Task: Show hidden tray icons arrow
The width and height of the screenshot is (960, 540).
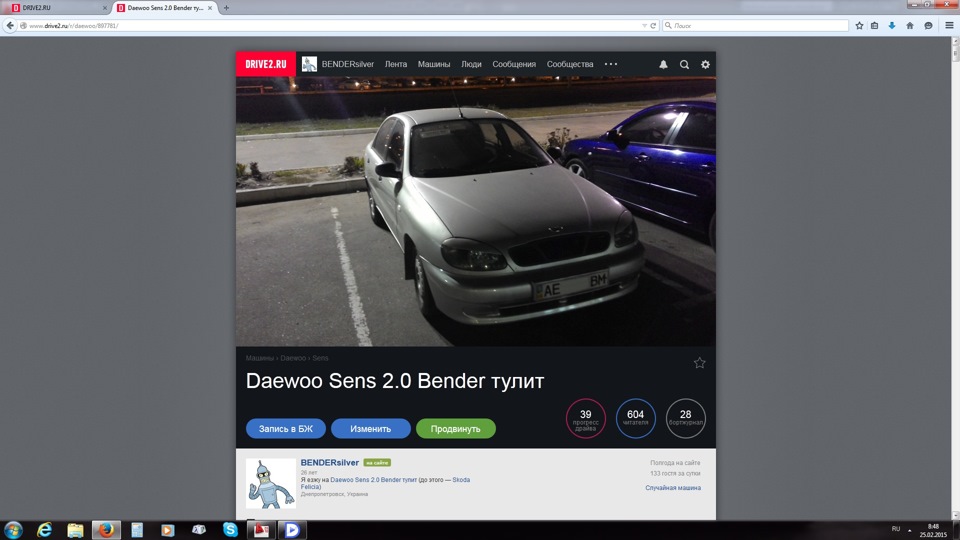Action: [x=909, y=530]
